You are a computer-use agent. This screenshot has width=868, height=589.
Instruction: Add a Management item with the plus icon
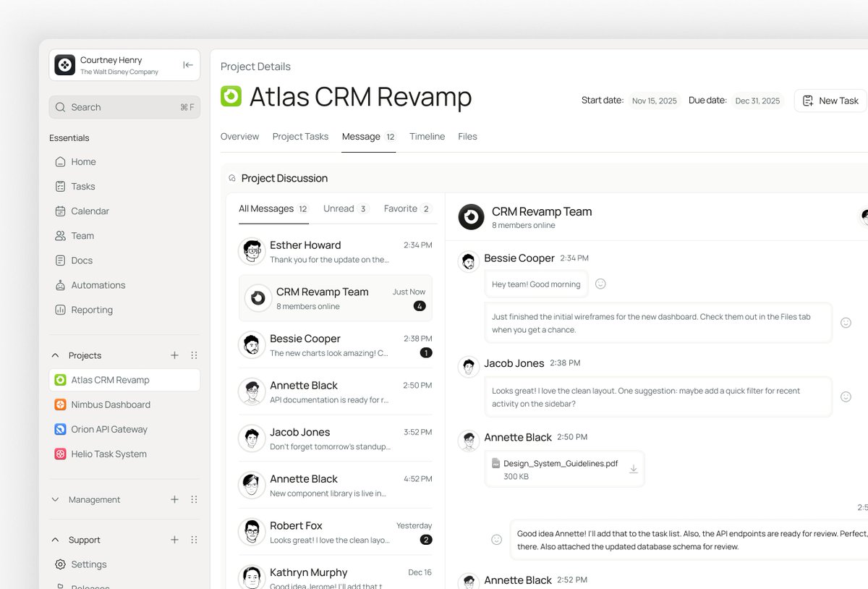[174, 499]
